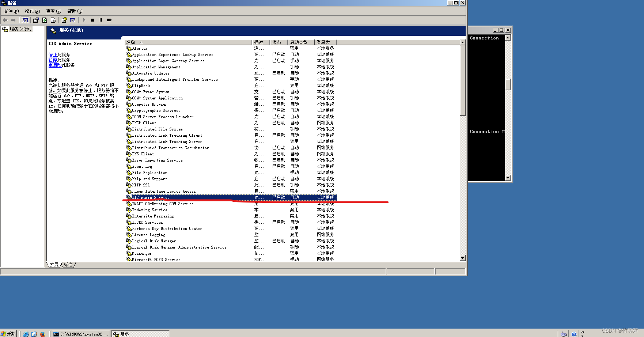This screenshot has width=644, height=337.
Task: Click the Help toolbar icon with question mark
Action: tap(64, 20)
